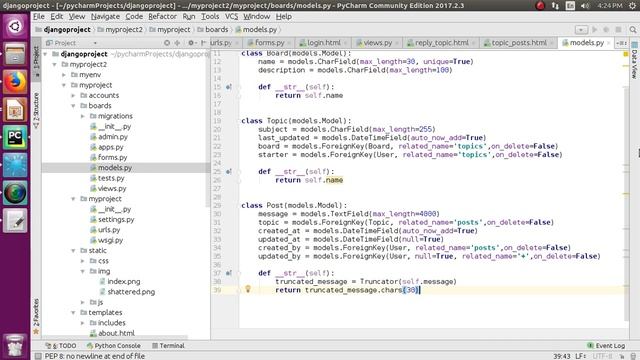The height and width of the screenshot is (360, 640).
Task: Click the PyCharm icon in the launcher
Action: coord(15,137)
